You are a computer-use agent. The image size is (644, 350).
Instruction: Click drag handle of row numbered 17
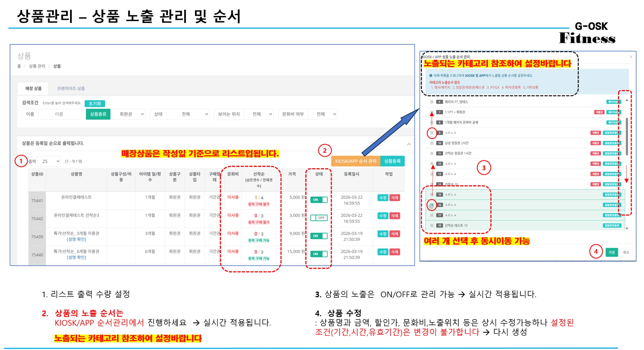(432, 215)
